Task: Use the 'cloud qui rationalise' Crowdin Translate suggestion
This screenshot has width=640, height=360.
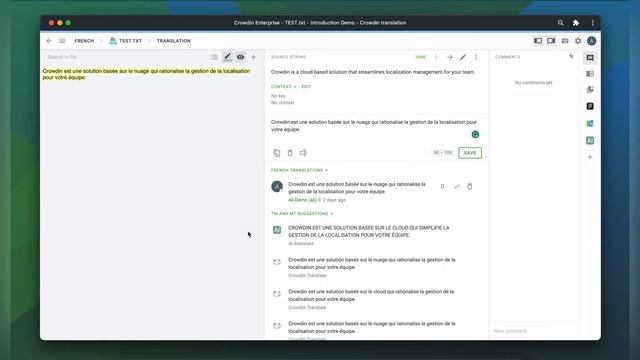Action: pos(371,295)
